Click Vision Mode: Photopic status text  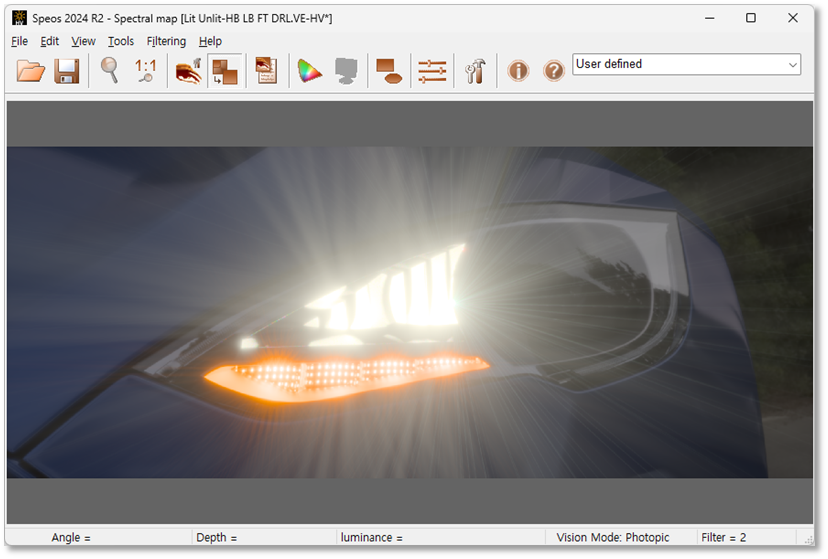(x=613, y=537)
